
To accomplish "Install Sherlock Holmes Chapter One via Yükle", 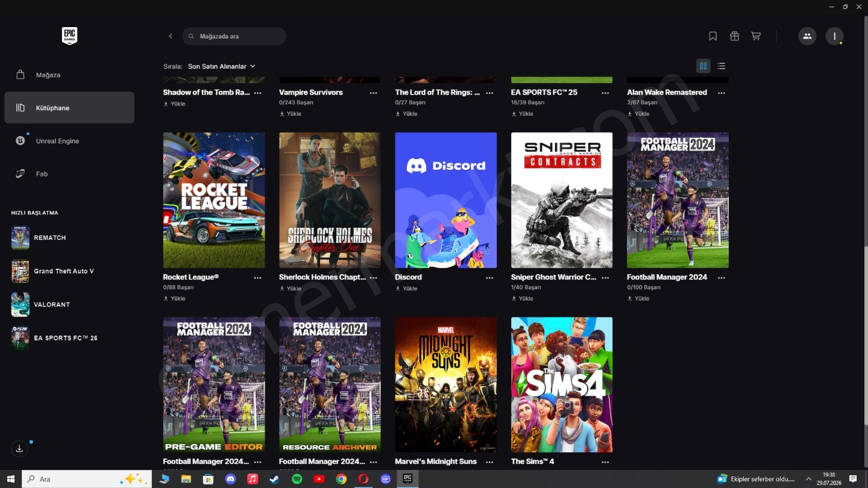I will click(x=291, y=289).
